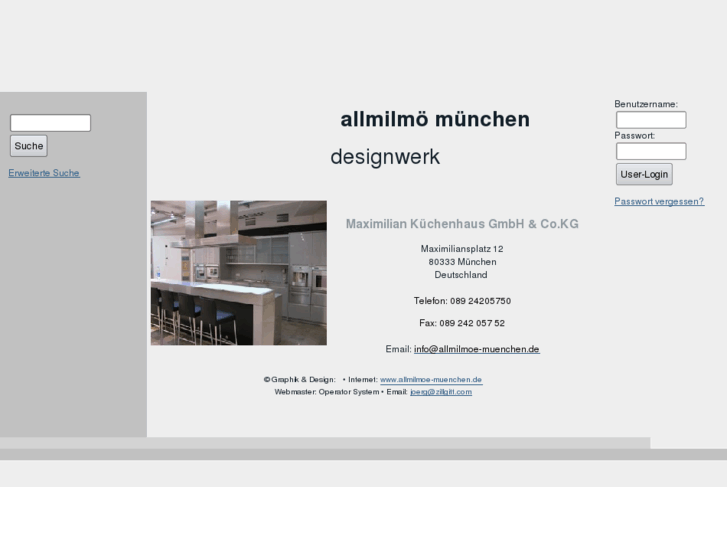Viewport: 727px width, 545px height.
Task: Click the Deutschland text
Action: point(461,275)
